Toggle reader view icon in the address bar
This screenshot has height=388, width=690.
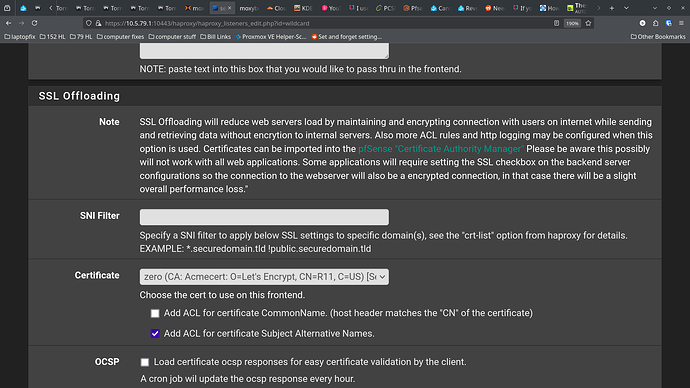556,23
